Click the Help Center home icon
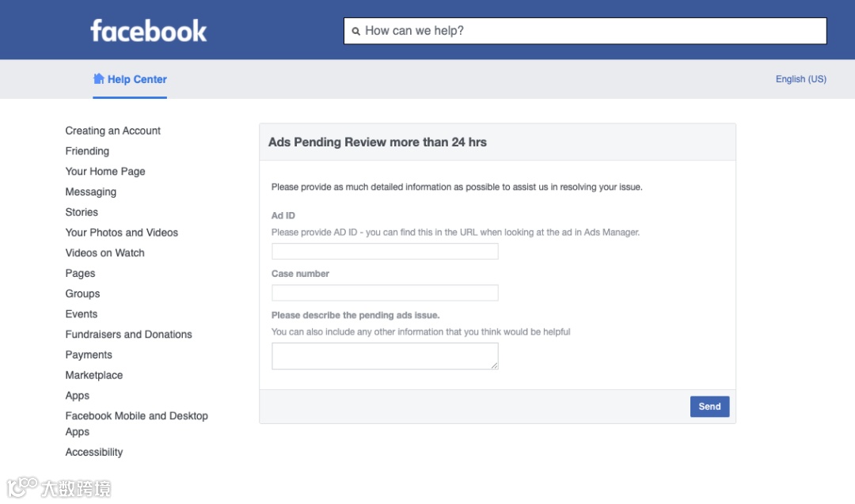Image resolution: width=855 pixels, height=504 pixels. point(99,78)
